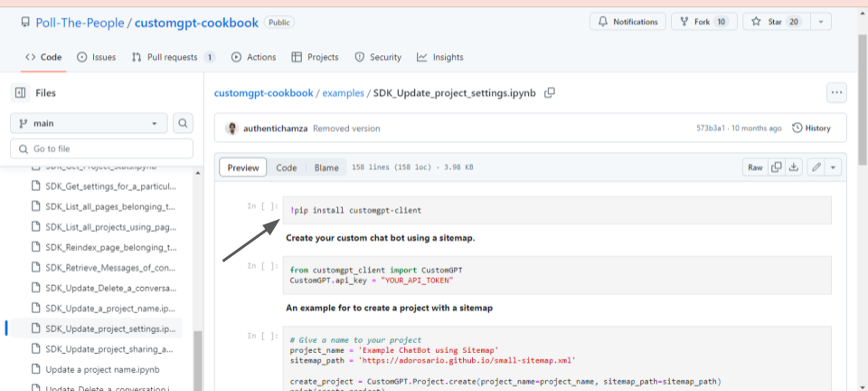Screen dimensions: 868x391
Task: Open the main branch selector dropdown
Action: [x=89, y=123]
